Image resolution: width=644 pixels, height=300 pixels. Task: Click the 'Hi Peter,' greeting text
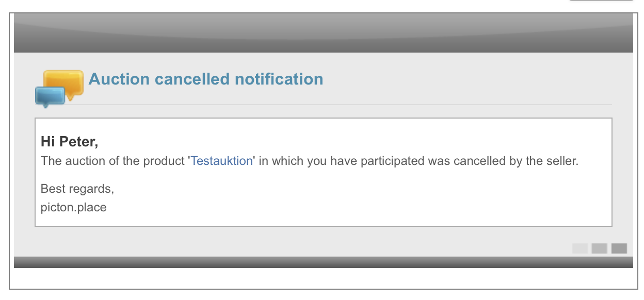(x=69, y=141)
